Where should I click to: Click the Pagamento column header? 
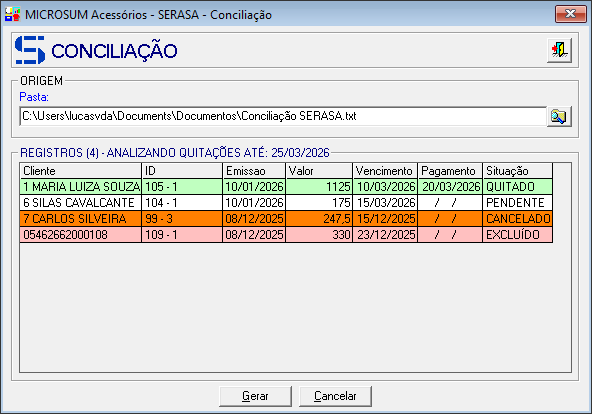coord(450,171)
